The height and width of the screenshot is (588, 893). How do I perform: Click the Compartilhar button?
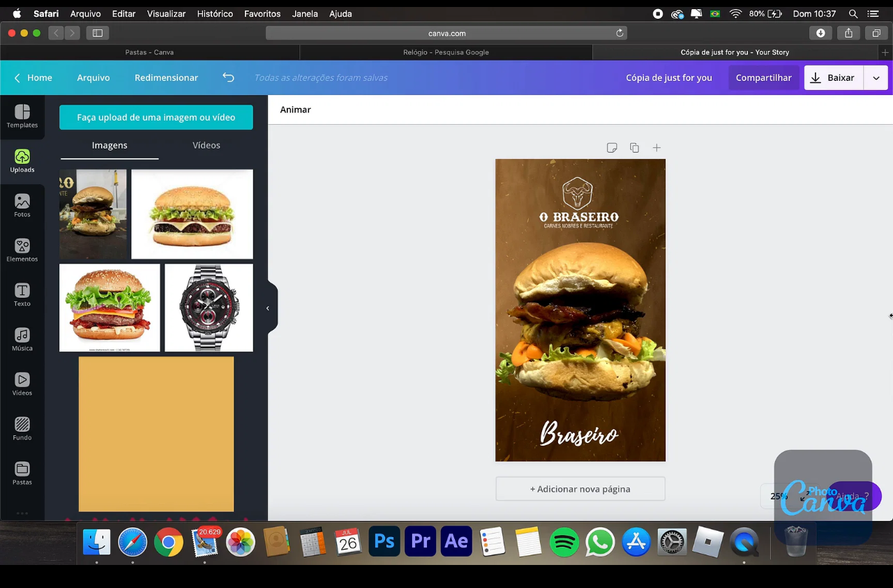pyautogui.click(x=763, y=78)
